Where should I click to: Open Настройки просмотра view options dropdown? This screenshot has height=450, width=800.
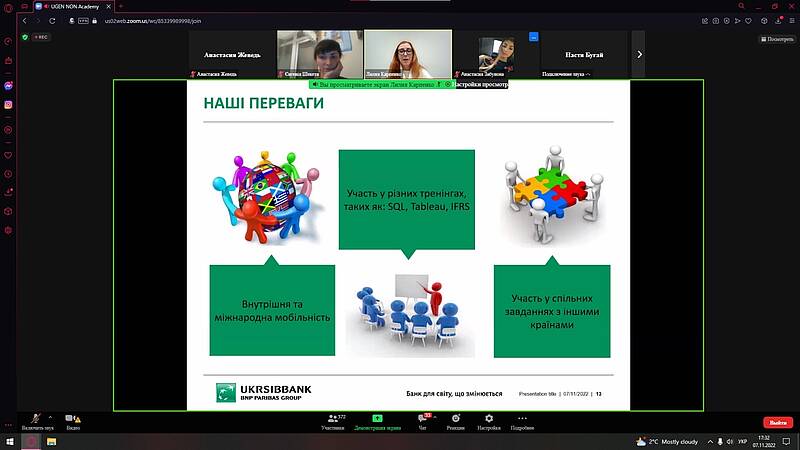pos(478,85)
